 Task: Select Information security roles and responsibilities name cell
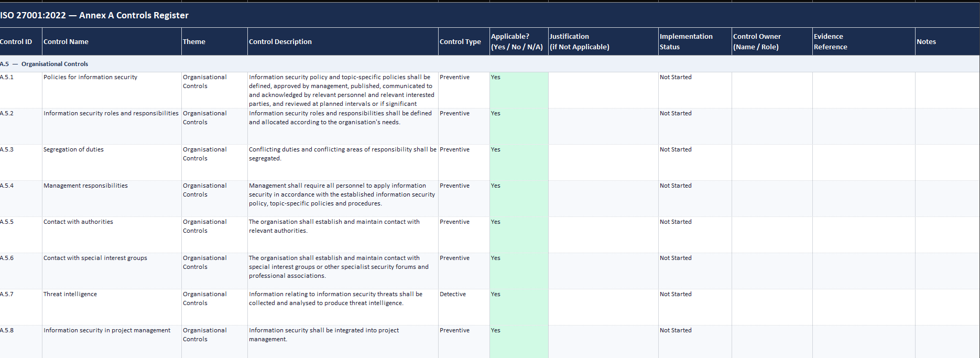[x=112, y=126]
